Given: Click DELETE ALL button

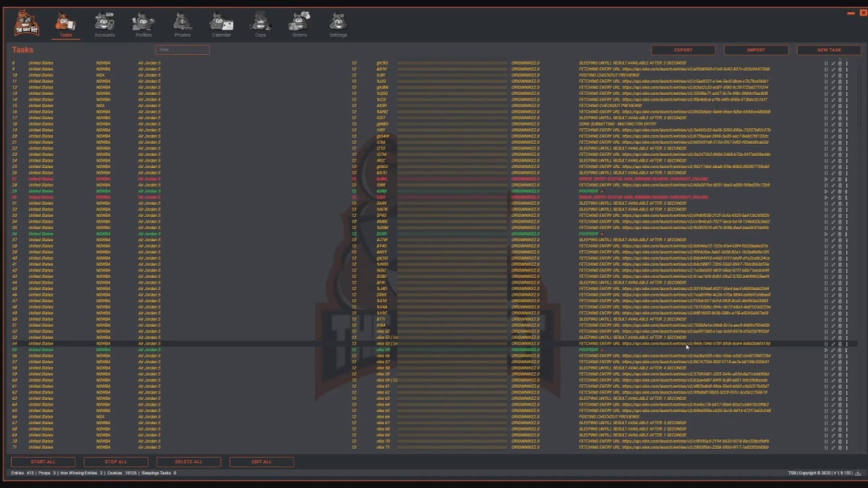Looking at the screenshot, I should [189, 462].
